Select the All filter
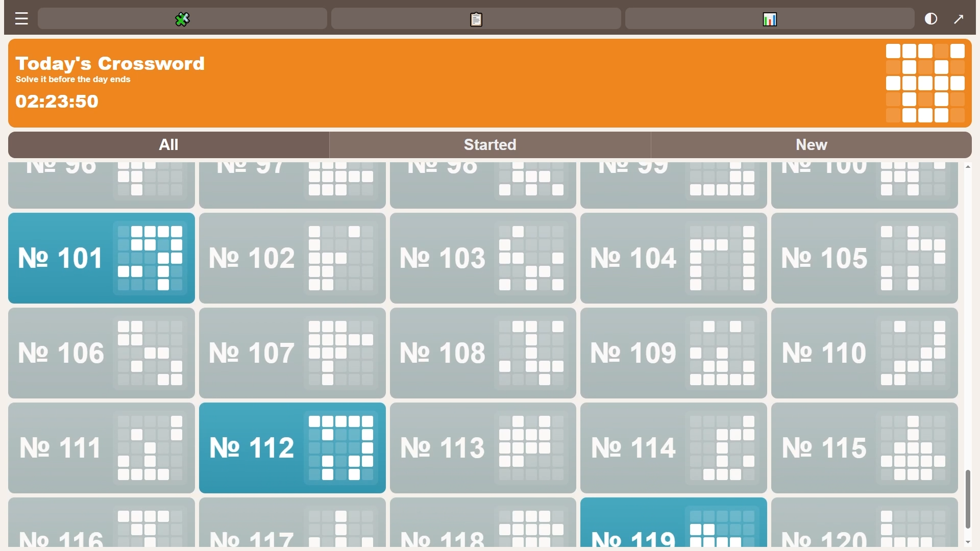The width and height of the screenshot is (980, 551). point(168,145)
